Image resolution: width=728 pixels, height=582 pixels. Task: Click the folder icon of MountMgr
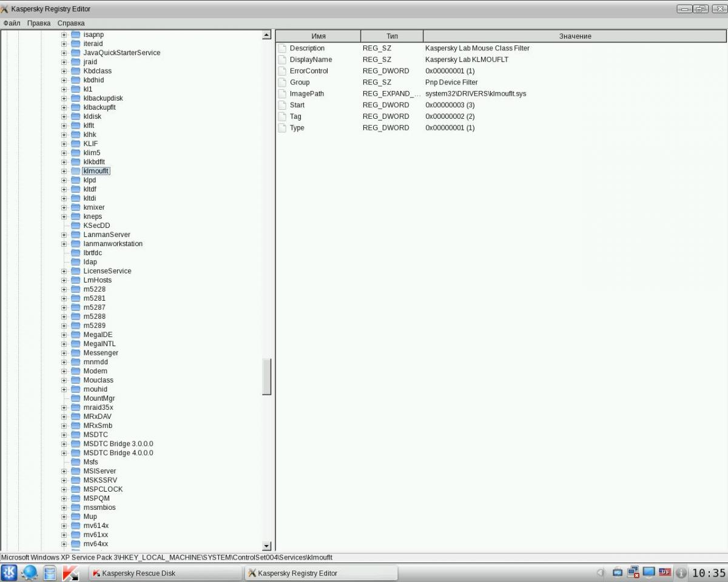[x=75, y=398]
